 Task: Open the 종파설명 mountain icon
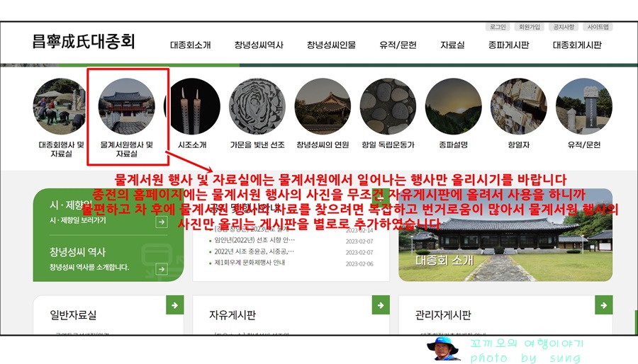(x=453, y=106)
